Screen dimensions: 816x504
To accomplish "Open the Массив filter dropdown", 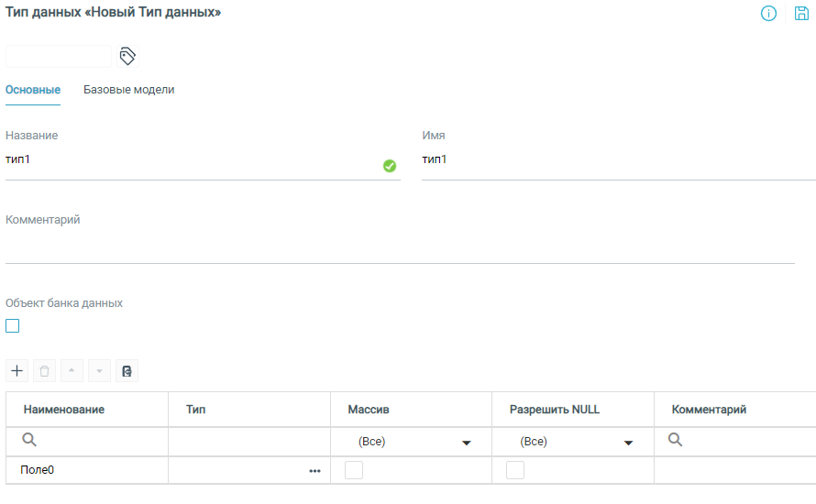I will click(466, 442).
